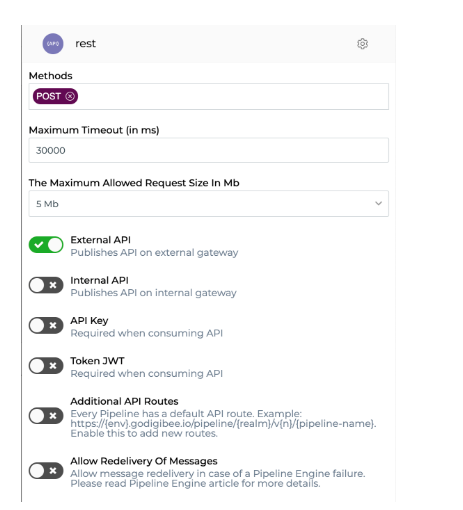Screen dimensions: 463x510
Task: Enable the Token JWT toggle
Action: 46,366
